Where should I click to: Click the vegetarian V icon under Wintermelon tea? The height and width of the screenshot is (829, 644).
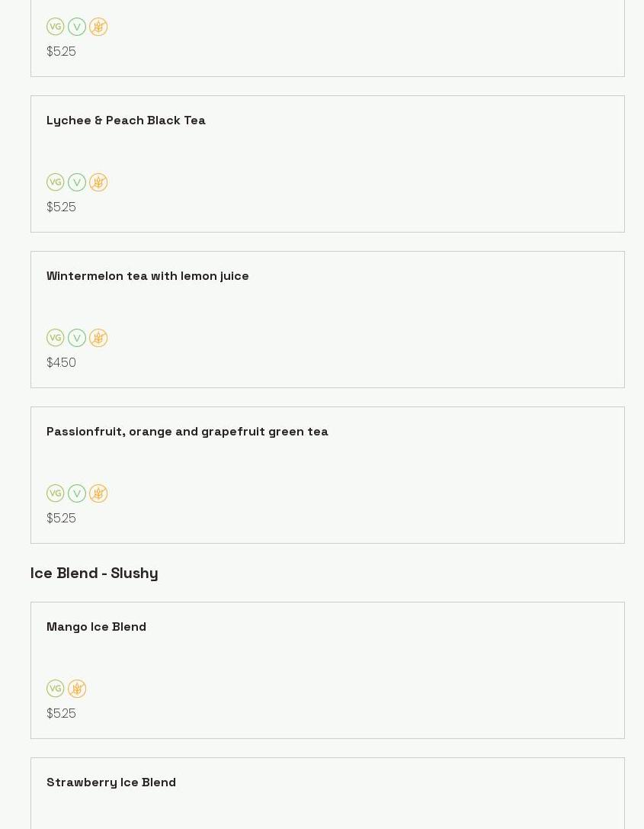pyautogui.click(x=77, y=338)
